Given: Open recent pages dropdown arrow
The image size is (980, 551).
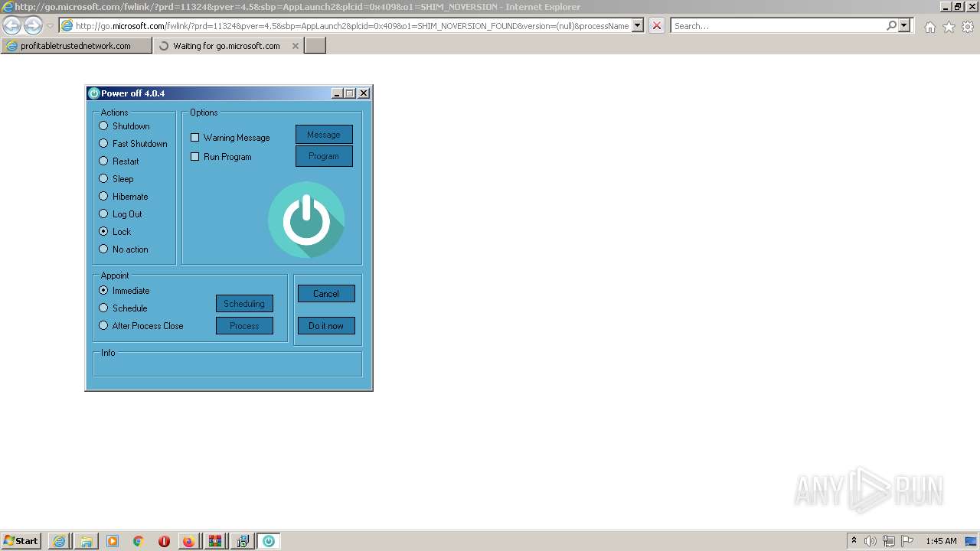Looking at the screenshot, I should pos(50,26).
